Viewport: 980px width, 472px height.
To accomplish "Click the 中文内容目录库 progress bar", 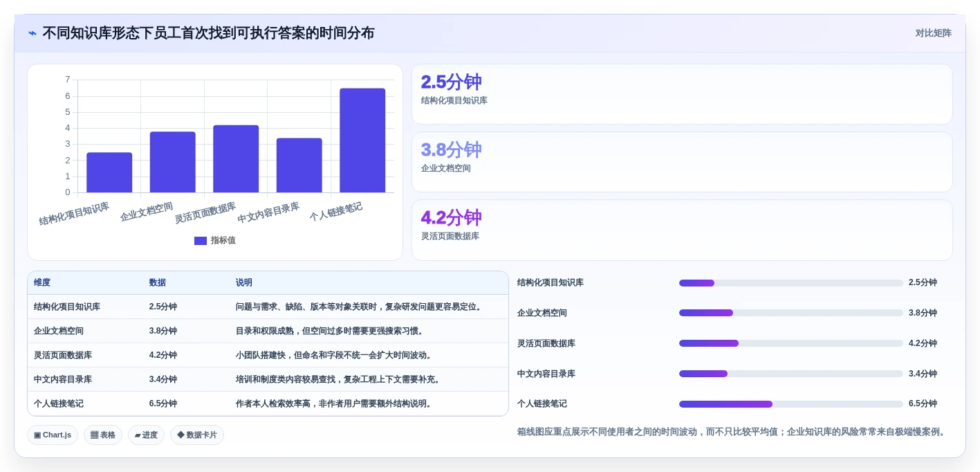I will pos(791,374).
